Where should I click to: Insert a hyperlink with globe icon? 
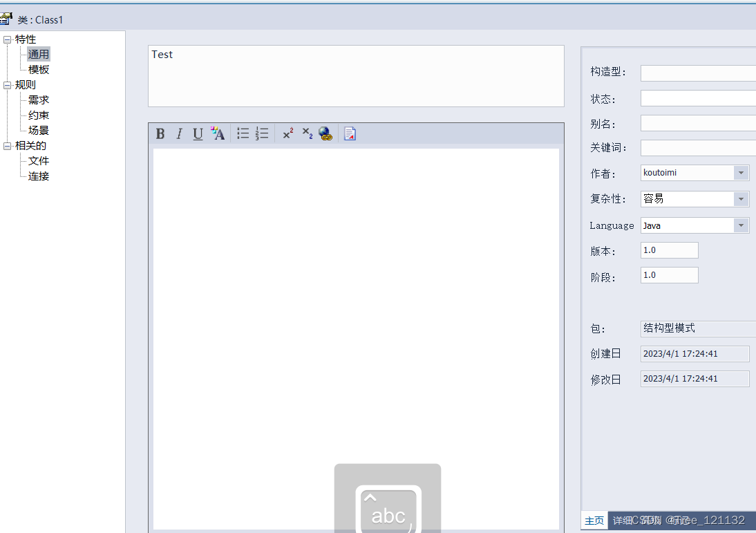(325, 134)
